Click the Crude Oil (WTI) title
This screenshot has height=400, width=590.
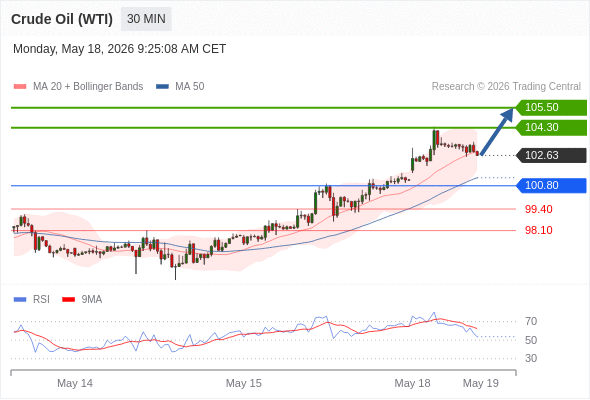[62, 19]
